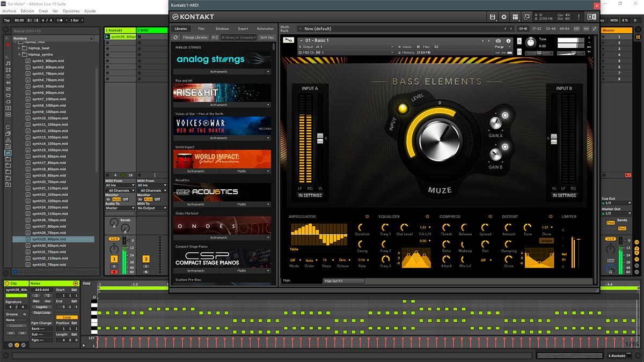This screenshot has height=362, width=644.
Task: Click the Manage Libraries button
Action: tap(195, 38)
